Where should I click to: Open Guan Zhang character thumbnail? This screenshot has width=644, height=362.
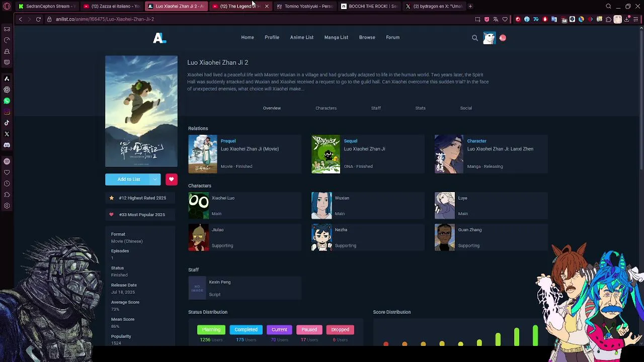(445, 237)
